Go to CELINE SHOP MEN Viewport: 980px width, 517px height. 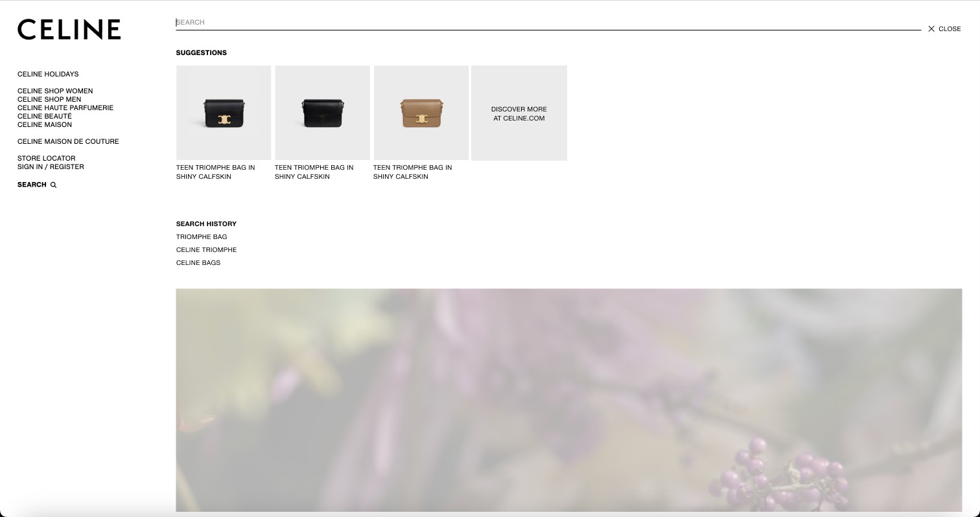[49, 99]
